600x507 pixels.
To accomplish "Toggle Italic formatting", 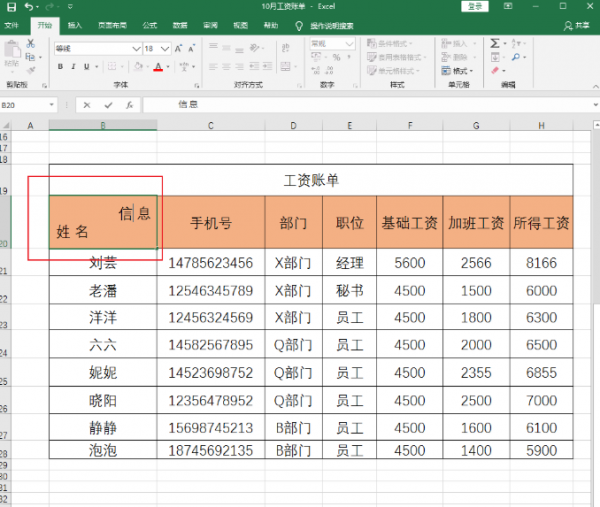I will pos(73,67).
